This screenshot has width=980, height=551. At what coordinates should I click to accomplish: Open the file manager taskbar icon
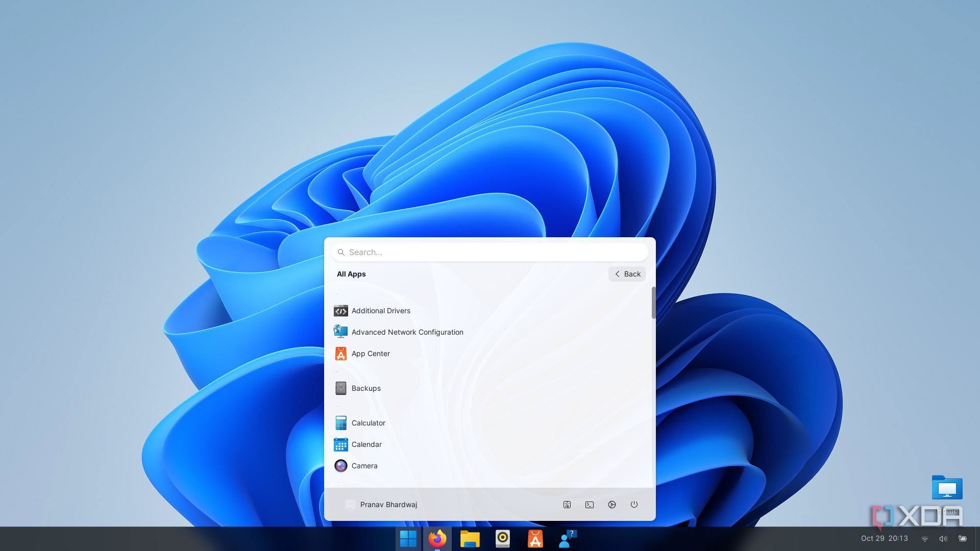[470, 539]
